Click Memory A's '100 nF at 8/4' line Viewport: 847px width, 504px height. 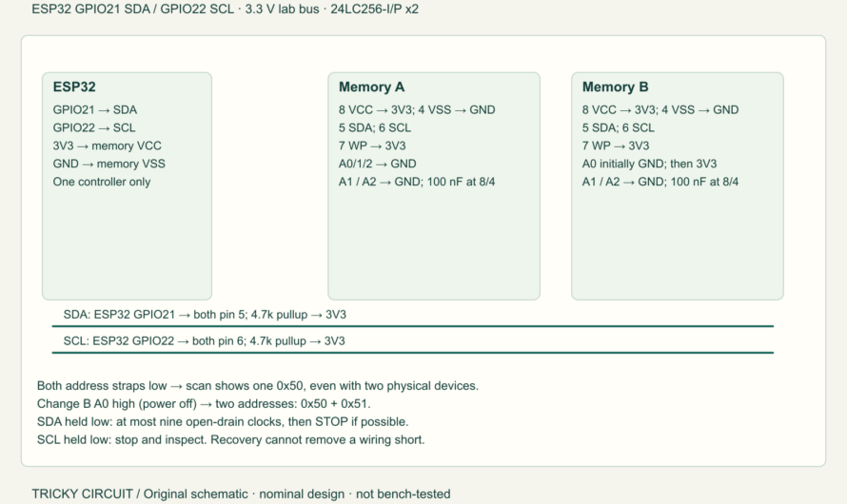pos(417,182)
